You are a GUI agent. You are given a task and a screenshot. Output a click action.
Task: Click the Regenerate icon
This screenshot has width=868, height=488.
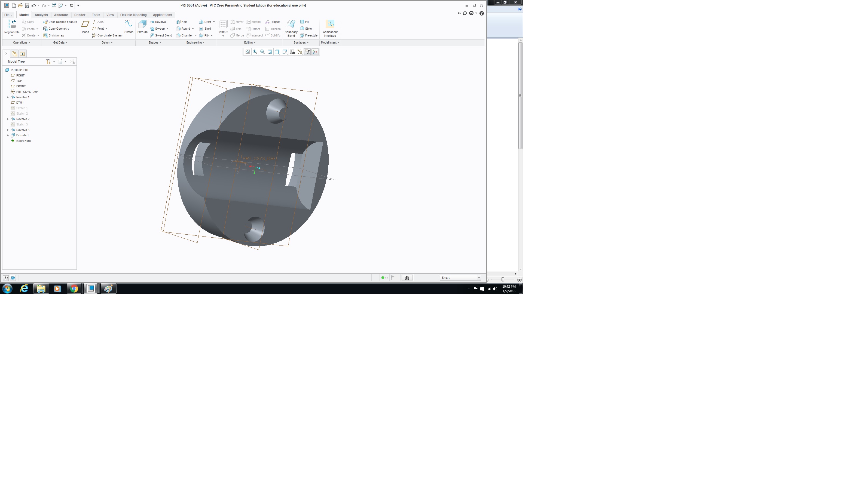(12, 27)
